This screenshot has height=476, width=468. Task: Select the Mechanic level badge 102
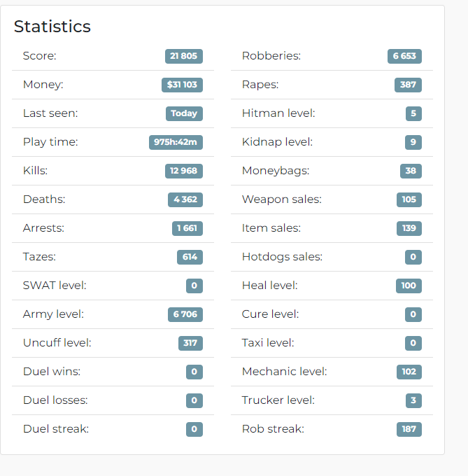pos(409,372)
